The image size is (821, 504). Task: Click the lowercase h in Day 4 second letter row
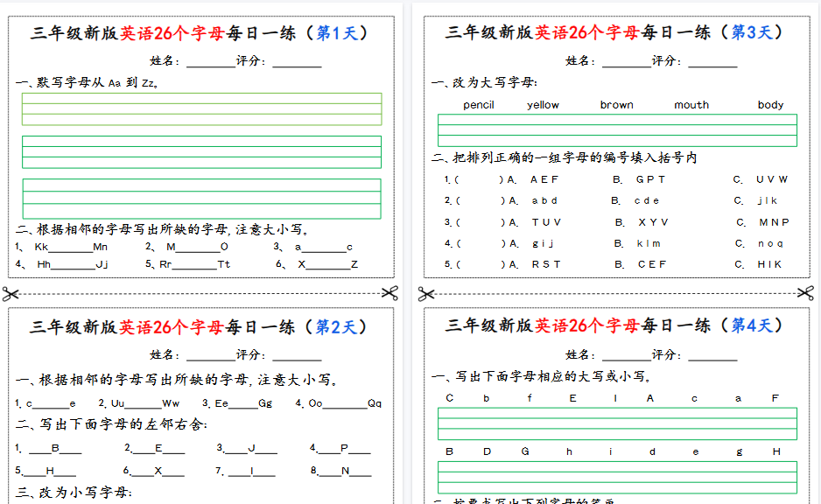click(567, 451)
